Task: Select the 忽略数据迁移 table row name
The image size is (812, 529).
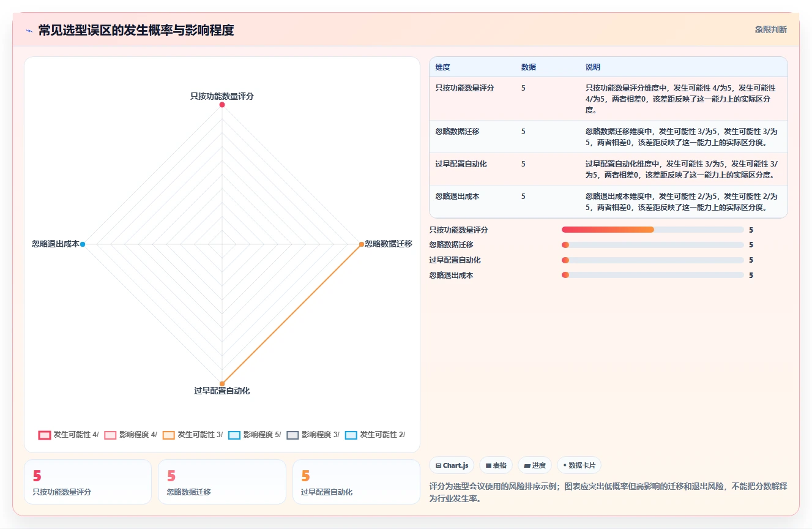Action: pos(457,132)
